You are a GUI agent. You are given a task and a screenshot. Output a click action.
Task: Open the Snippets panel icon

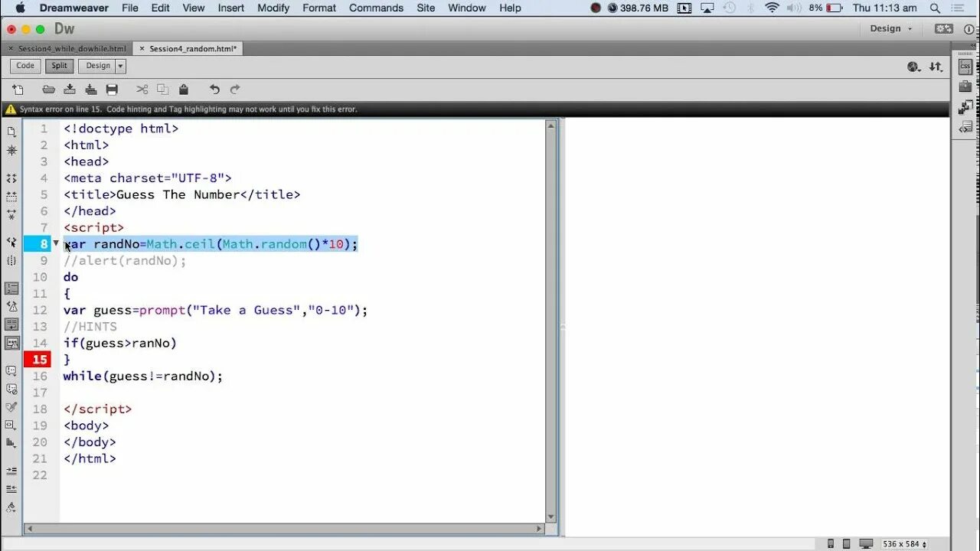click(965, 126)
